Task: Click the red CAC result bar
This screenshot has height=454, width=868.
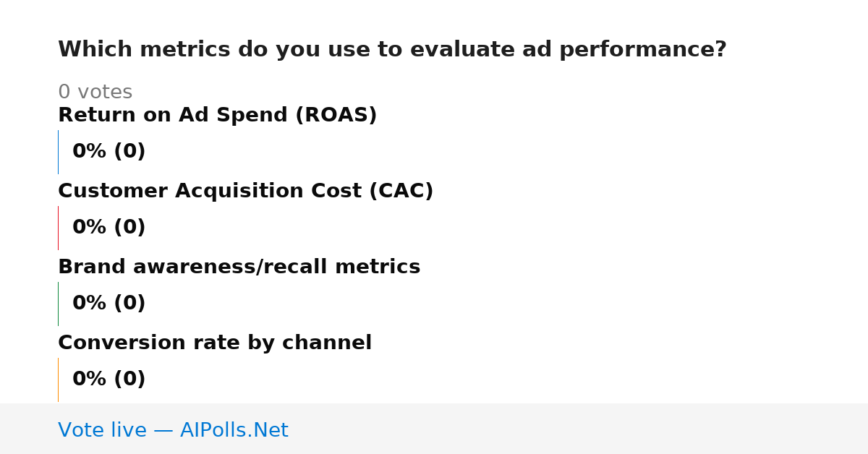Action: pyautogui.click(x=58, y=228)
